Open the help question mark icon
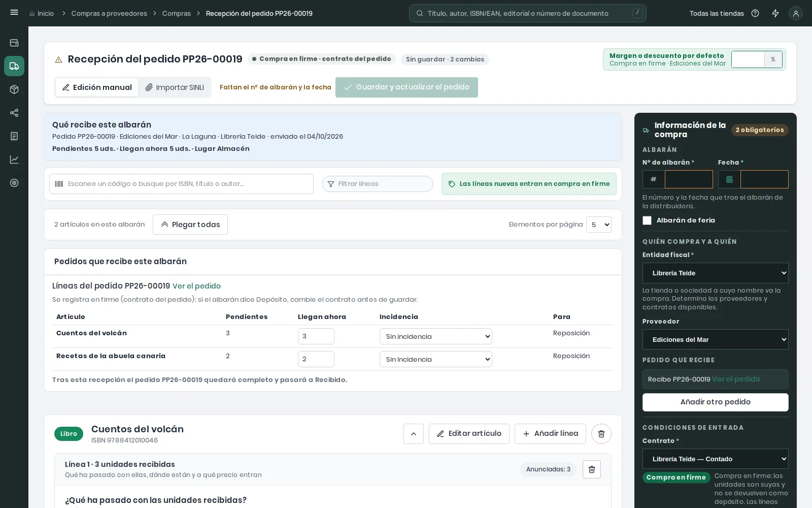812x508 pixels. coord(755,13)
